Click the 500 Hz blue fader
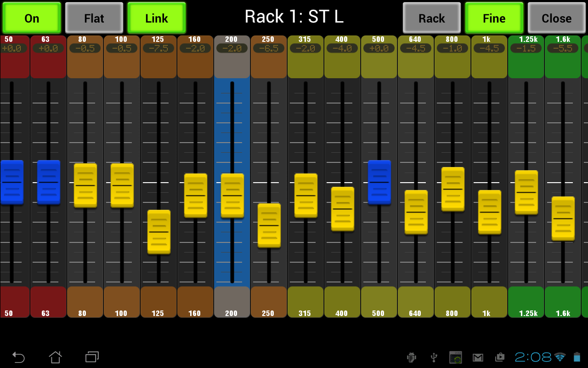 pos(379,182)
